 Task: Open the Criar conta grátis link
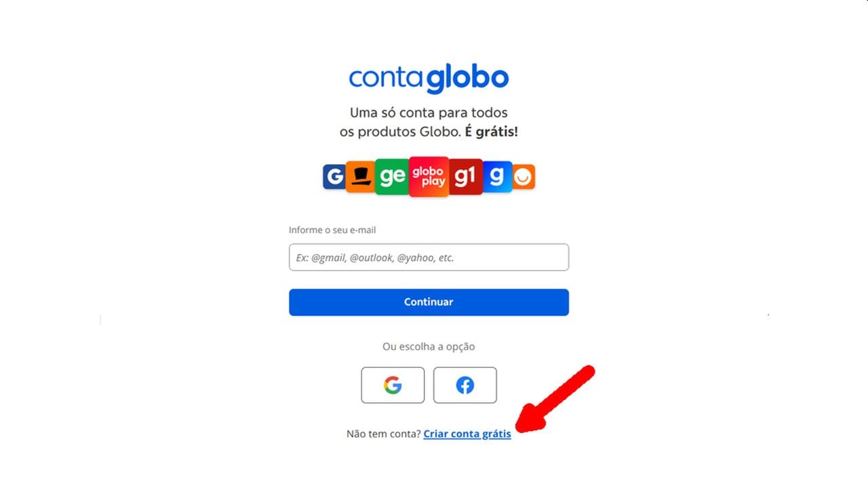467,434
